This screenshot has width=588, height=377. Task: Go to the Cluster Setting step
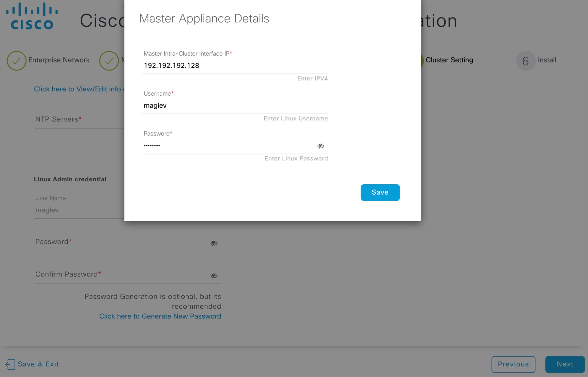point(449,60)
